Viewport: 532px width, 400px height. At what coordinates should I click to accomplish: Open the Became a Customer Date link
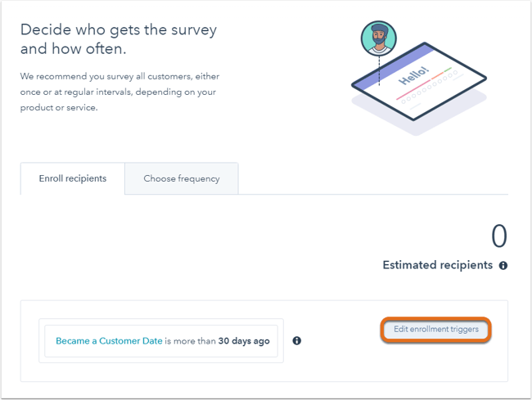109,341
